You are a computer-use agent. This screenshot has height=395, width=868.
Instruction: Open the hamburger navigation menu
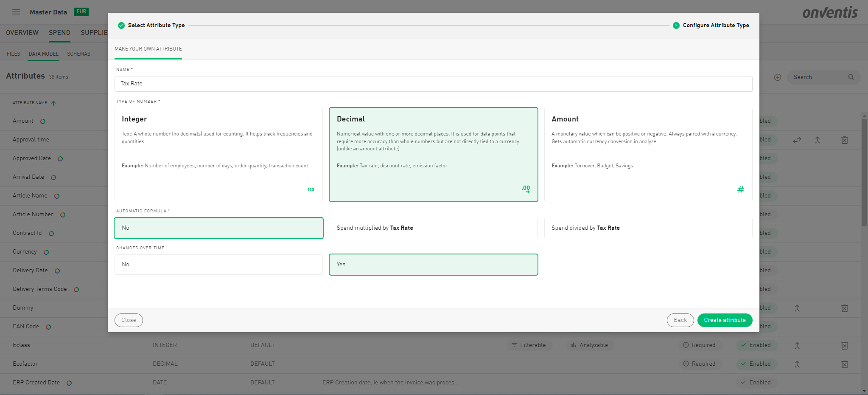[x=16, y=12]
